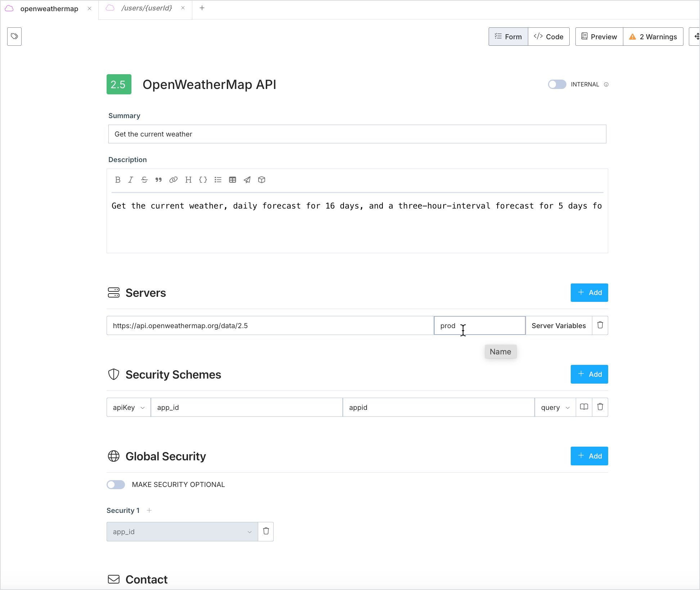
Task: Open the apiKey type dropdown
Action: [x=129, y=407]
